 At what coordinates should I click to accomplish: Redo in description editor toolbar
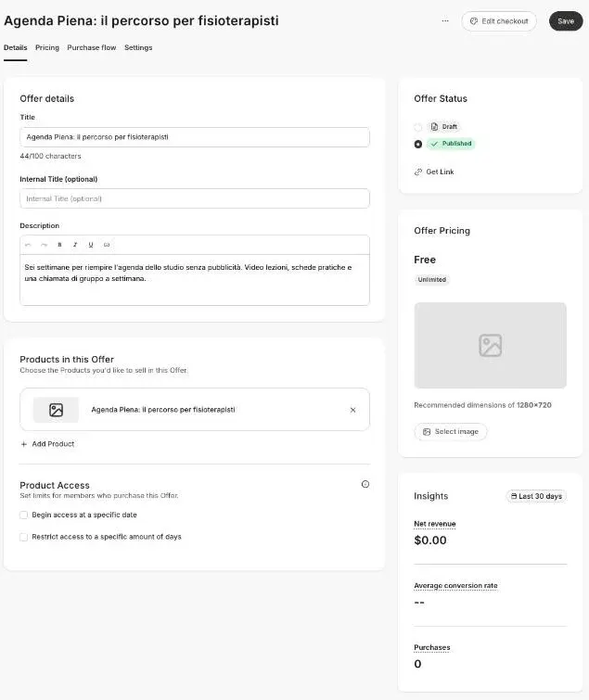click(x=44, y=245)
